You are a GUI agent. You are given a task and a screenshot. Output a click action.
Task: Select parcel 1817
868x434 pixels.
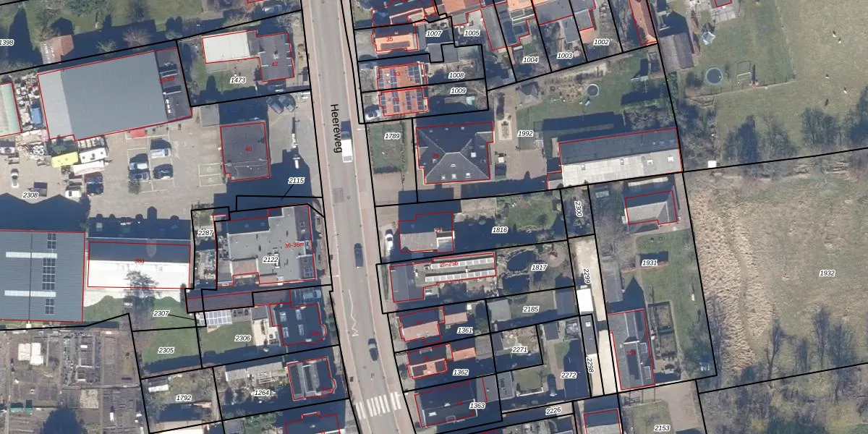click(x=539, y=268)
